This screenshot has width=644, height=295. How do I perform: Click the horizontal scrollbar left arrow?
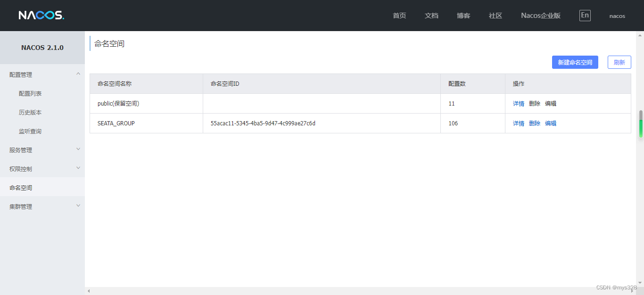click(x=88, y=291)
